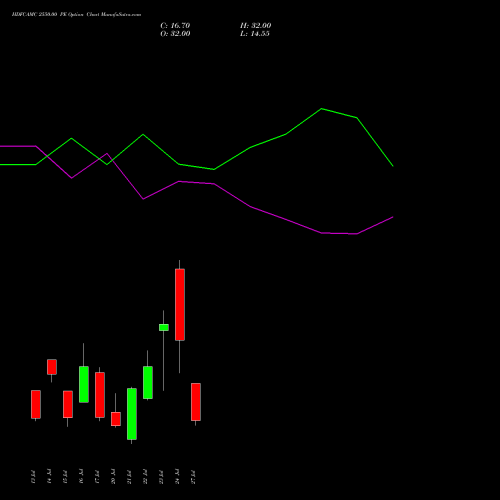This screenshot has width=500, height=500.
Task: Select the small red candle for 14 Jul
Action: 52,367
